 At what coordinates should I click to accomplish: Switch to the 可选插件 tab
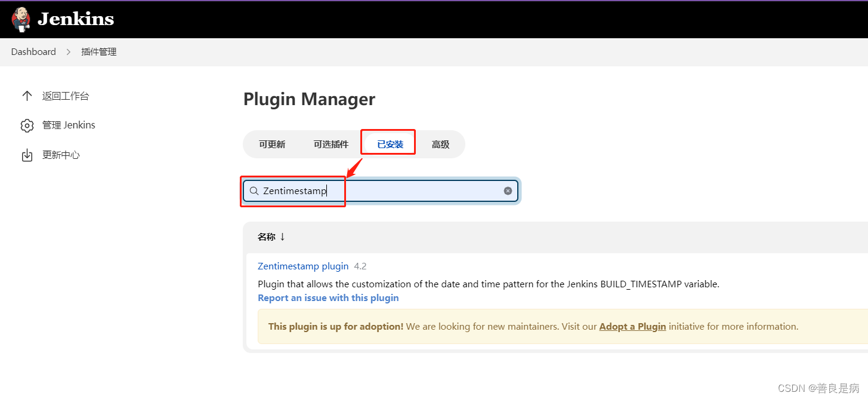331,144
